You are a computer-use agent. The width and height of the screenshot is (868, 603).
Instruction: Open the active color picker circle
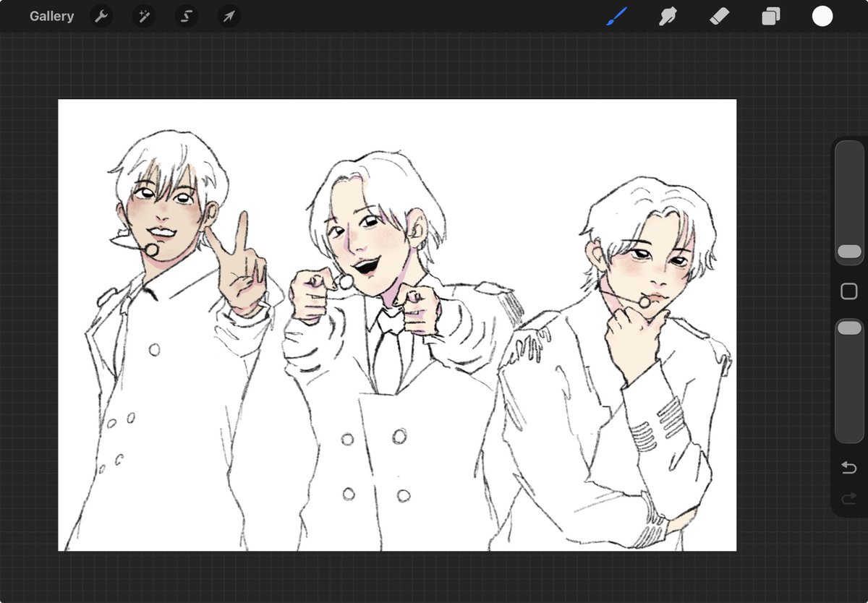coord(822,16)
